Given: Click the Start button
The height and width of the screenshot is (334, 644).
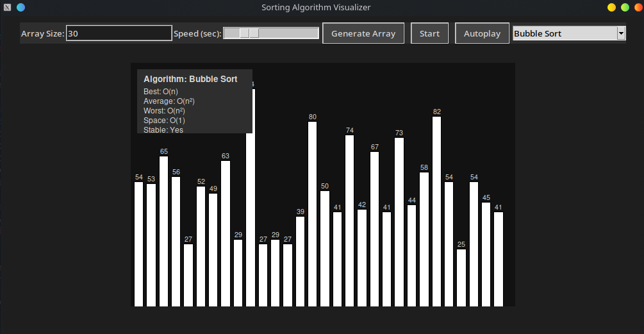Looking at the screenshot, I should pyautogui.click(x=429, y=33).
